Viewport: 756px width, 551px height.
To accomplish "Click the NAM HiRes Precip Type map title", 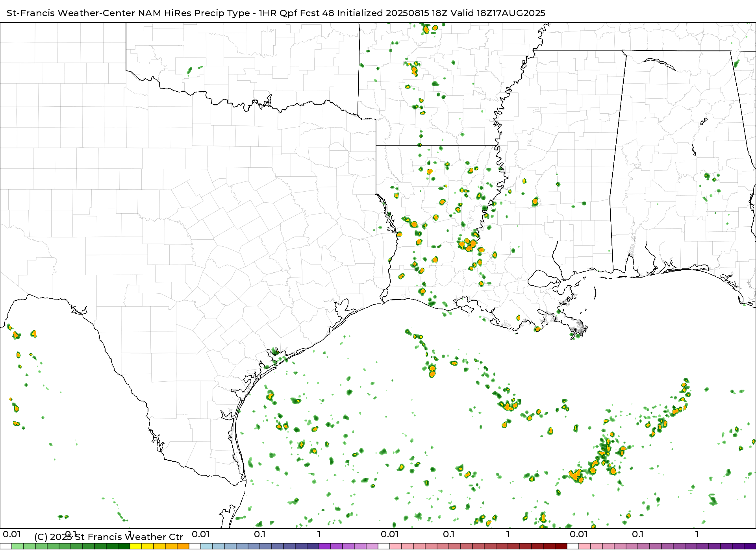I will 276,13.
